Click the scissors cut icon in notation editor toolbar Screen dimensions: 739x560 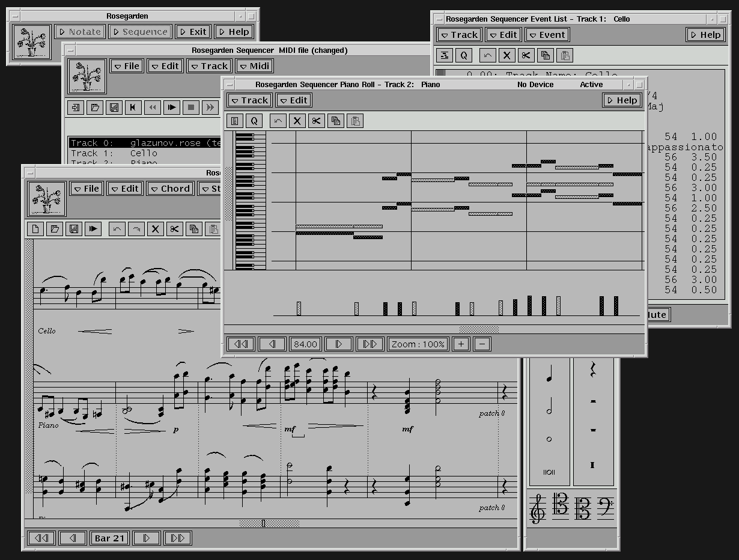coord(175,228)
